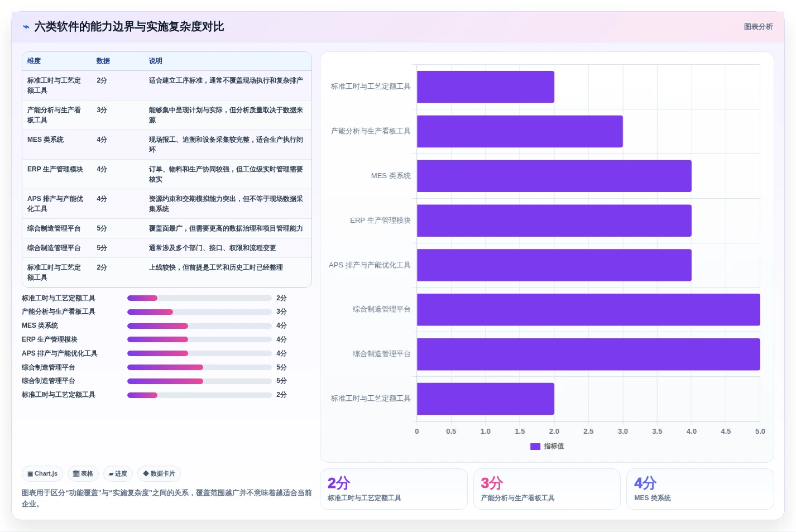Click the footer note starting 图表用于区分
796x532 pixels.
pos(166,499)
